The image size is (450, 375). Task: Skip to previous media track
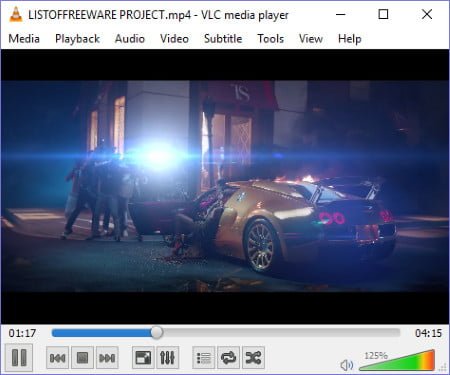pyautogui.click(x=57, y=358)
